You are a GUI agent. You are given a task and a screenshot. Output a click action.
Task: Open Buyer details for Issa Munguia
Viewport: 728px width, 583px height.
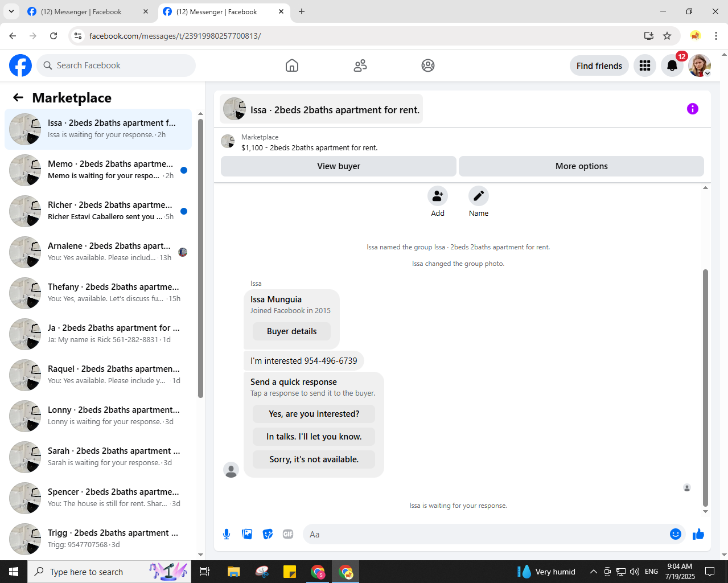point(291,331)
